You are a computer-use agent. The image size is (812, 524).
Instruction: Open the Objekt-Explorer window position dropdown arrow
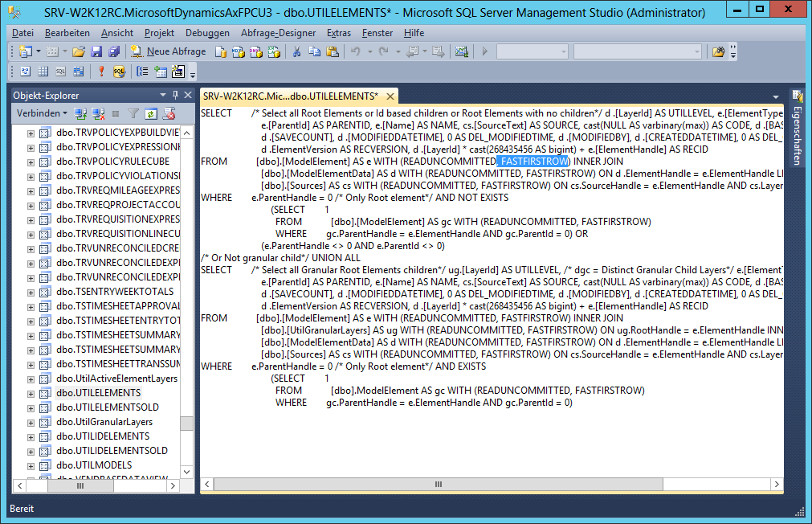(x=162, y=95)
